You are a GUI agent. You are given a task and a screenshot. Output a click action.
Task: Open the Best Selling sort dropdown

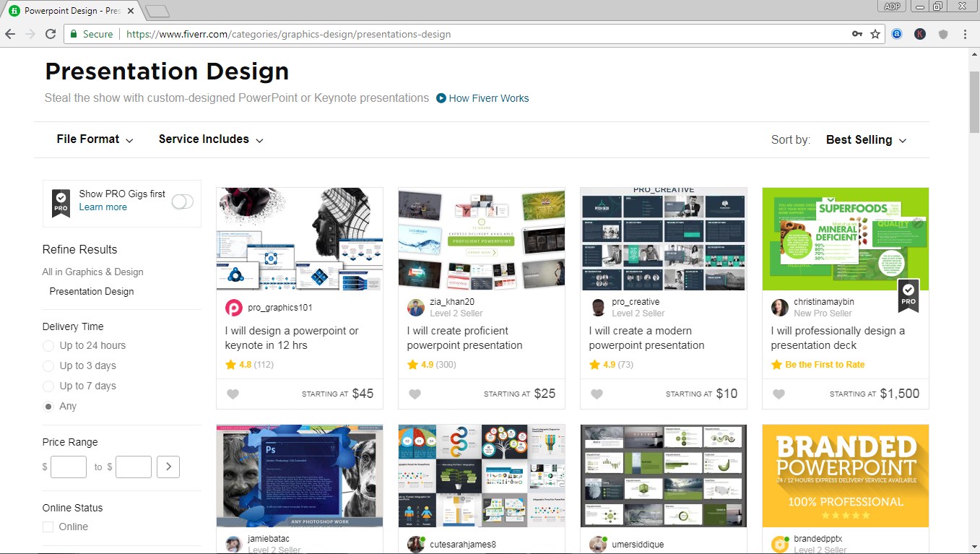(x=866, y=140)
